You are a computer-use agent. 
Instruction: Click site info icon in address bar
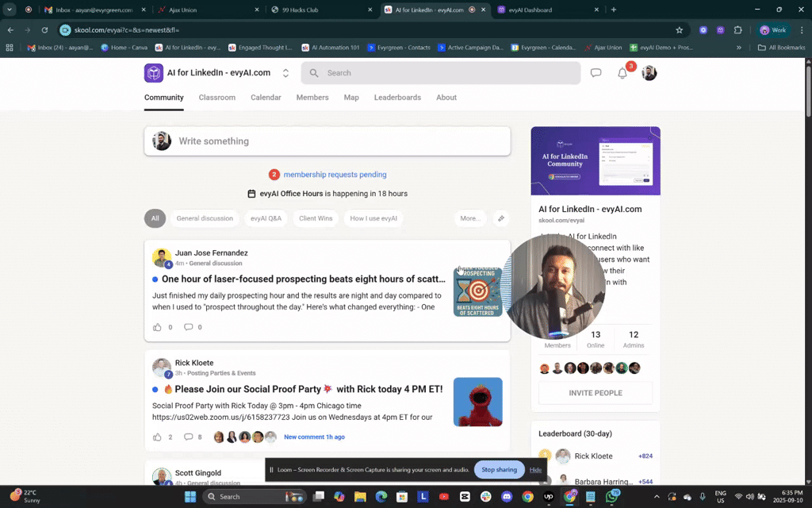tap(65, 30)
